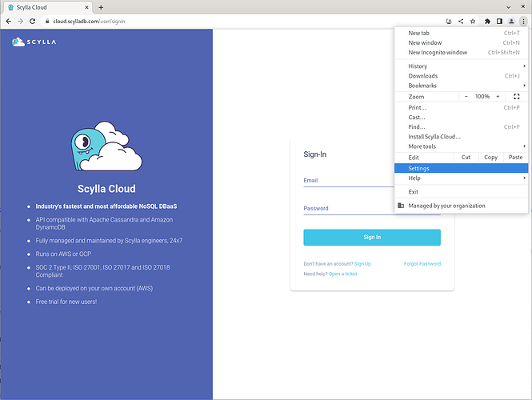Reload the current page
Screen dimensions: 532x400
tap(32, 22)
